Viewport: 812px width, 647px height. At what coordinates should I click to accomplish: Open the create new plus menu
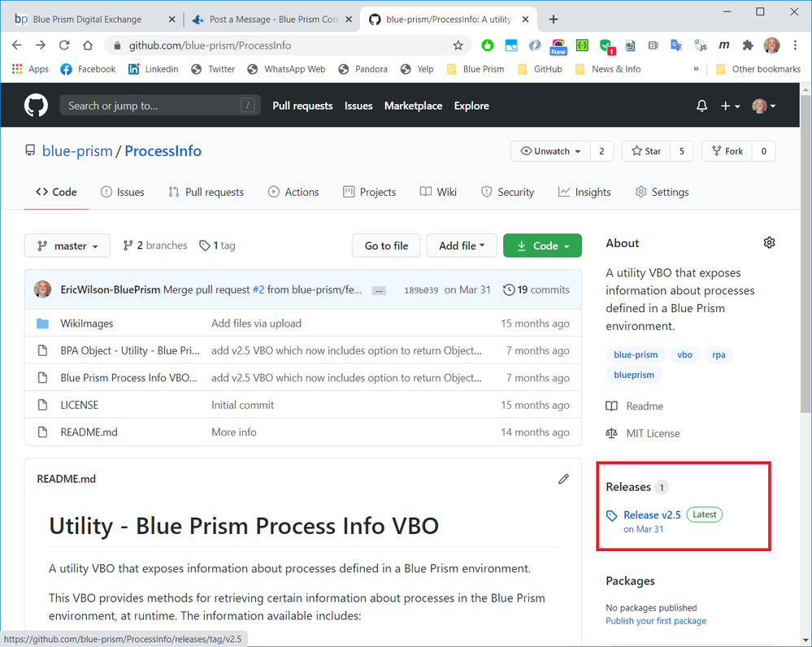[x=730, y=106]
